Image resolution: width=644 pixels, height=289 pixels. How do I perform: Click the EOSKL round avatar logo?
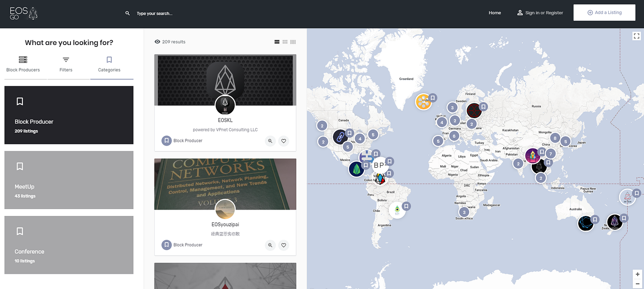click(225, 105)
